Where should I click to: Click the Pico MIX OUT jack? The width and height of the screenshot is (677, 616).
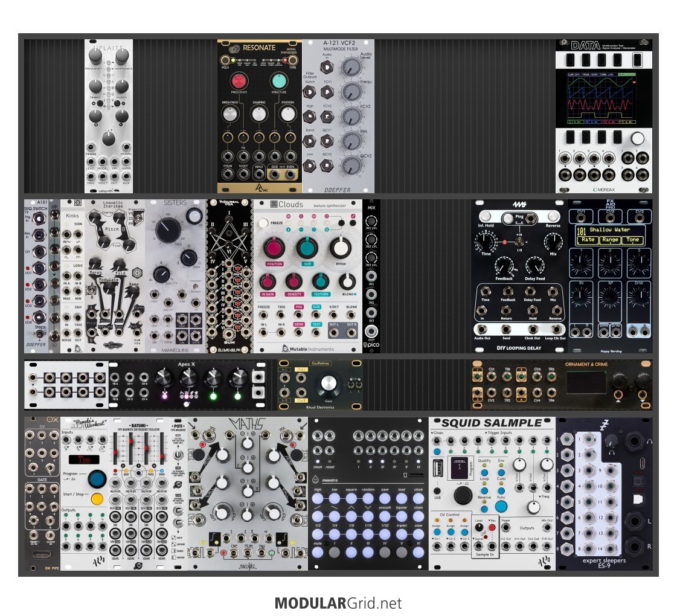coord(371,332)
